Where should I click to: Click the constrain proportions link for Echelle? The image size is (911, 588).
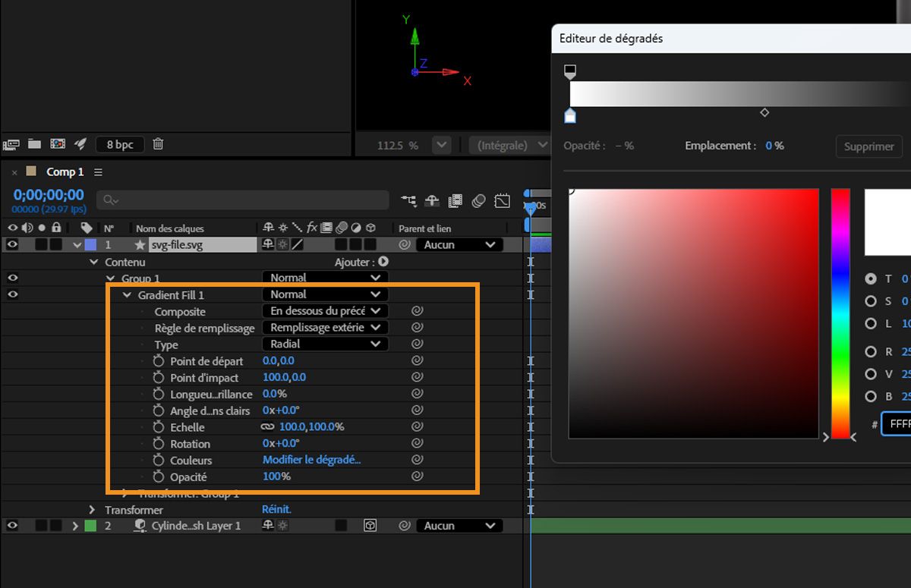pos(267,427)
